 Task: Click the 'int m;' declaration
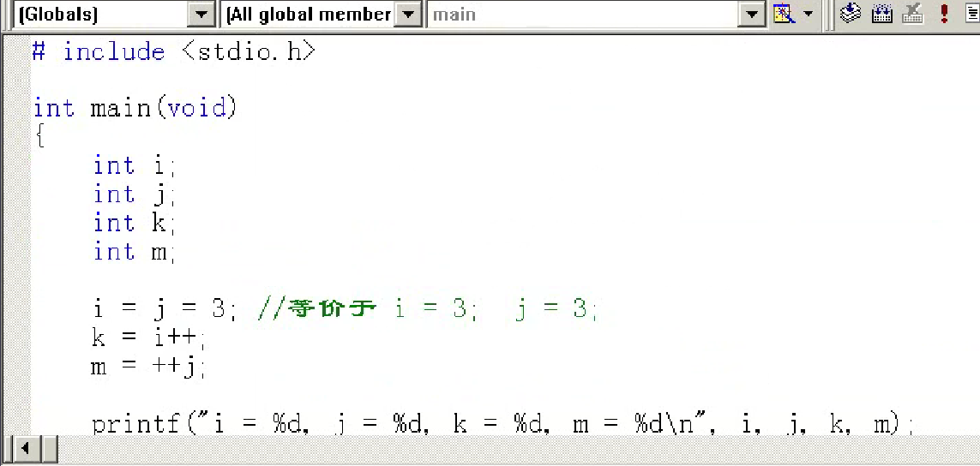[133, 251]
